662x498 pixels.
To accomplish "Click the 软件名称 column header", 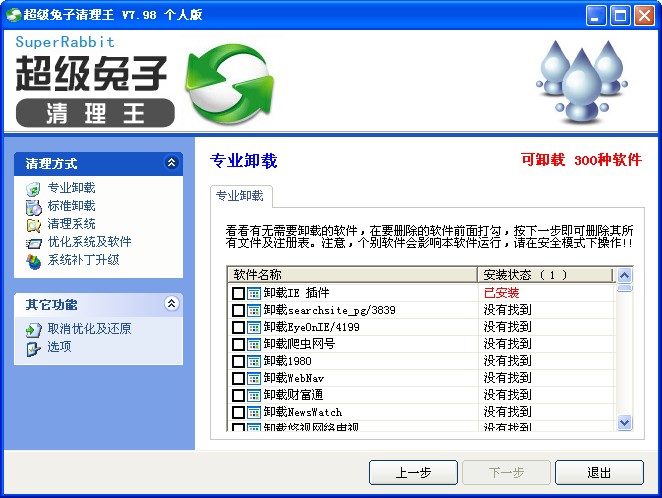I will pyautogui.click(x=353, y=275).
